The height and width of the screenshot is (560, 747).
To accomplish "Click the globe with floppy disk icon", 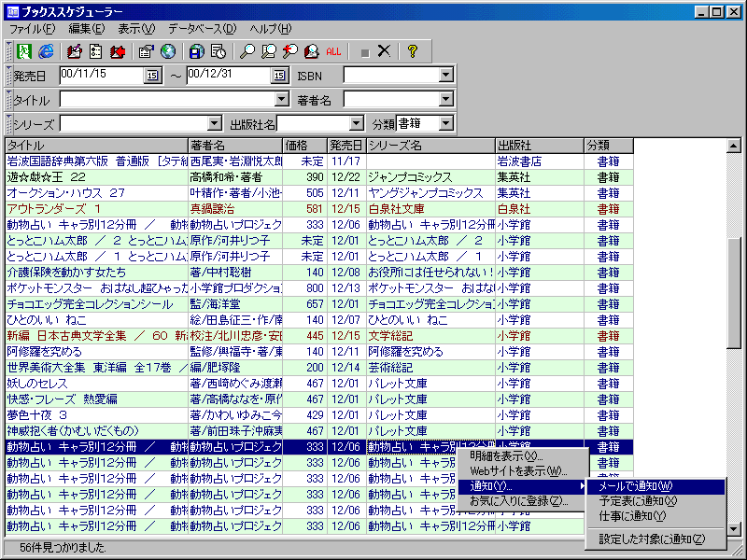I will click(x=196, y=51).
